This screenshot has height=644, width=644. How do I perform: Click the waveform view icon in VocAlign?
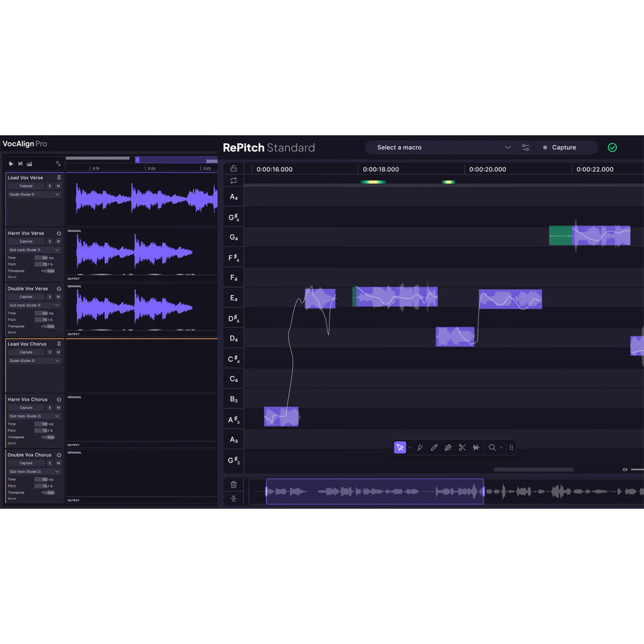pyautogui.click(x=11, y=164)
